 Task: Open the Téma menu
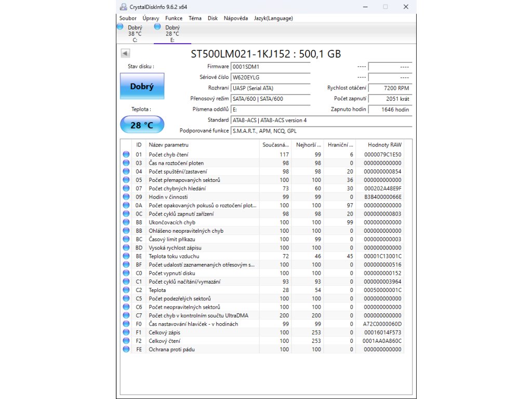click(195, 18)
